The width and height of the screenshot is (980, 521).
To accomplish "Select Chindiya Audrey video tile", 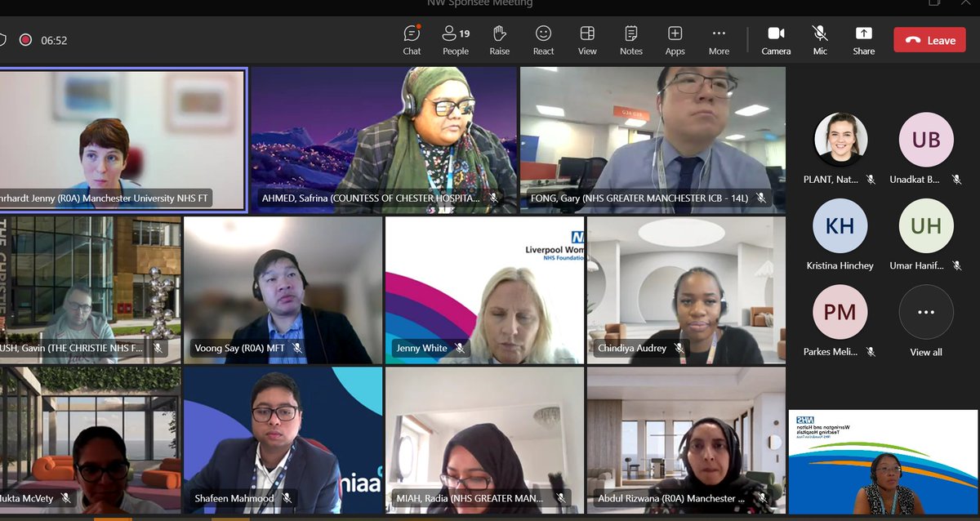I will (686, 290).
